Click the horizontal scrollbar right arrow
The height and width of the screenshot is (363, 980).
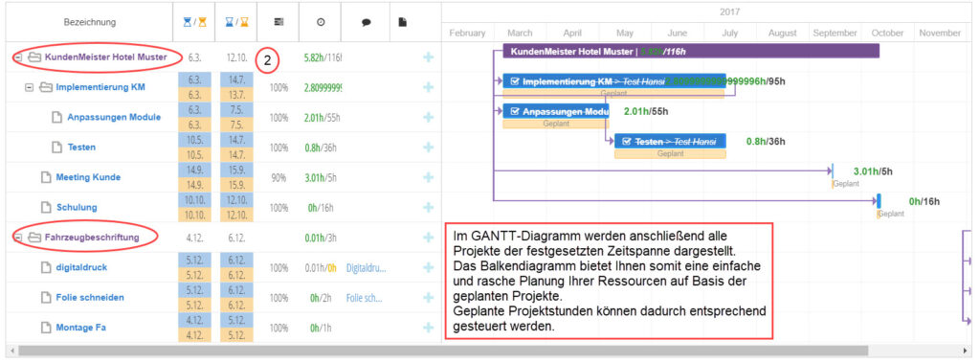pos(965,351)
